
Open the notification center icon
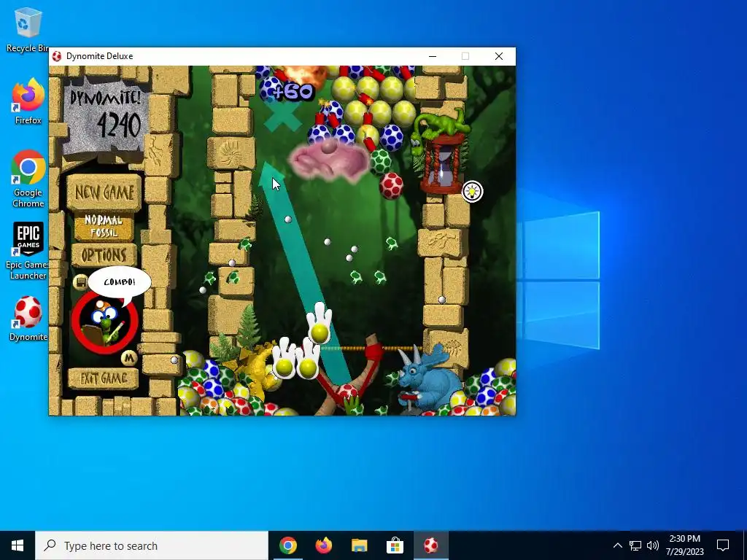click(723, 545)
